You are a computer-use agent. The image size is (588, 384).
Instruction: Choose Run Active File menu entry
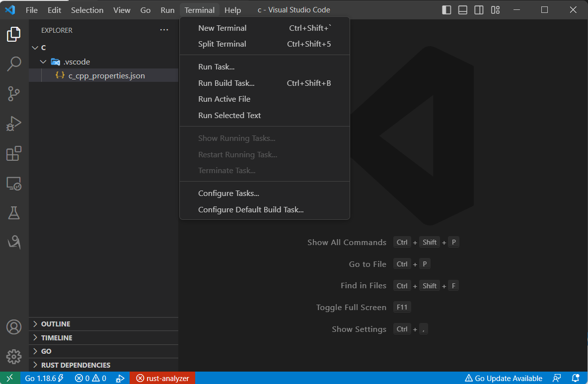265,99
